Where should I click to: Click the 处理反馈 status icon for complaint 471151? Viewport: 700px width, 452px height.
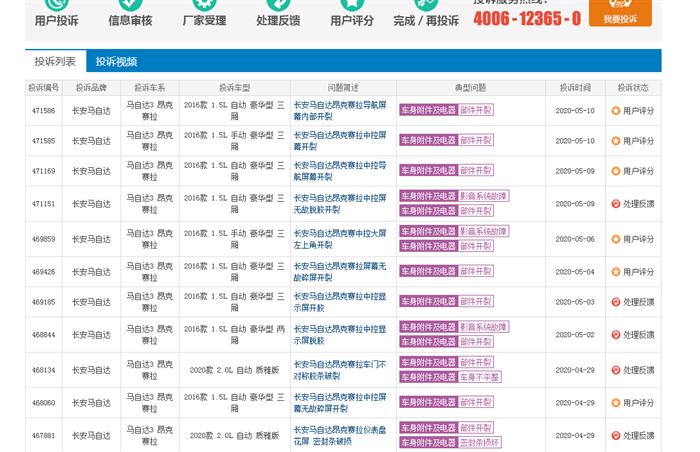pyautogui.click(x=616, y=204)
